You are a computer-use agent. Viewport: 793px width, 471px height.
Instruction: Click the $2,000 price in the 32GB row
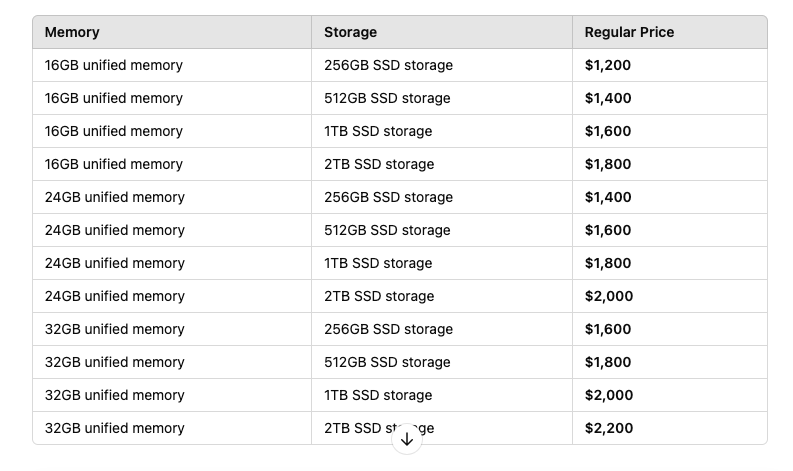[x=609, y=395]
